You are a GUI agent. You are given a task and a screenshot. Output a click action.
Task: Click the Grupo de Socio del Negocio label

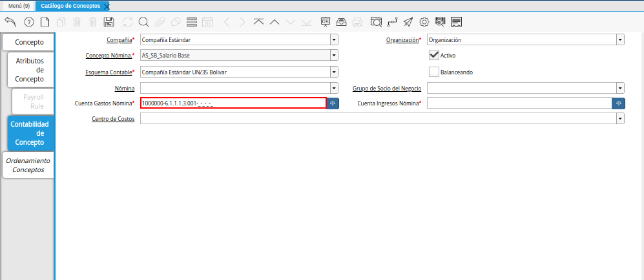[x=388, y=88]
